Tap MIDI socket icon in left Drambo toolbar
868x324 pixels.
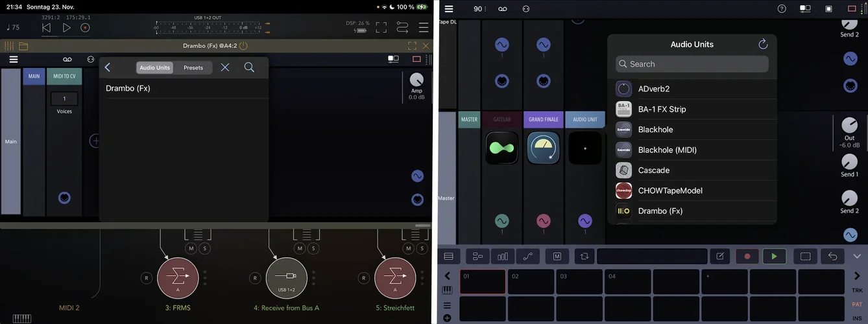(x=91, y=59)
